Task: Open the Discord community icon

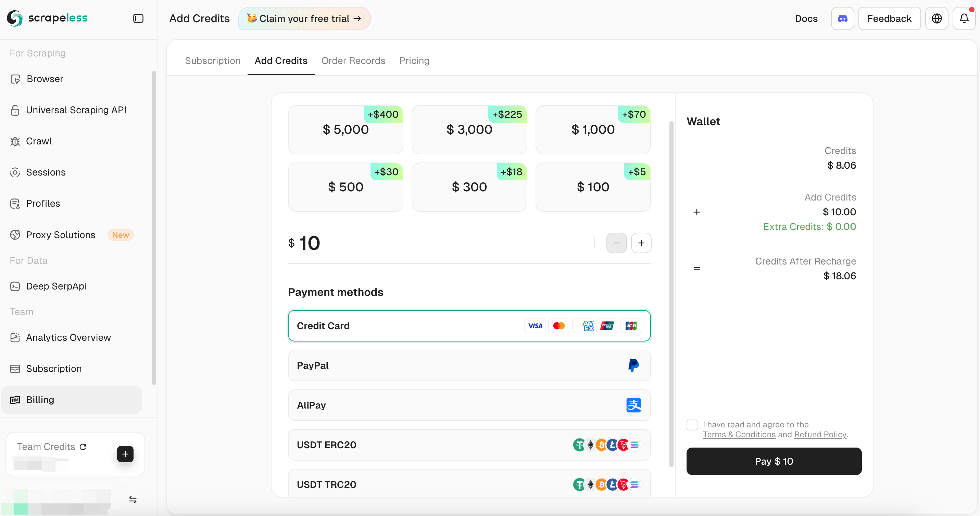Action: pyautogui.click(x=842, y=18)
